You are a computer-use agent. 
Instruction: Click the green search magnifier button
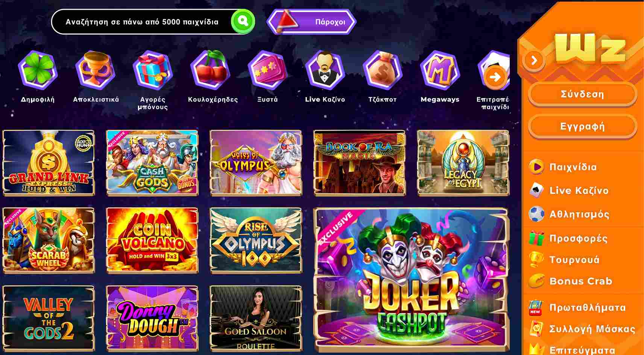(x=243, y=21)
